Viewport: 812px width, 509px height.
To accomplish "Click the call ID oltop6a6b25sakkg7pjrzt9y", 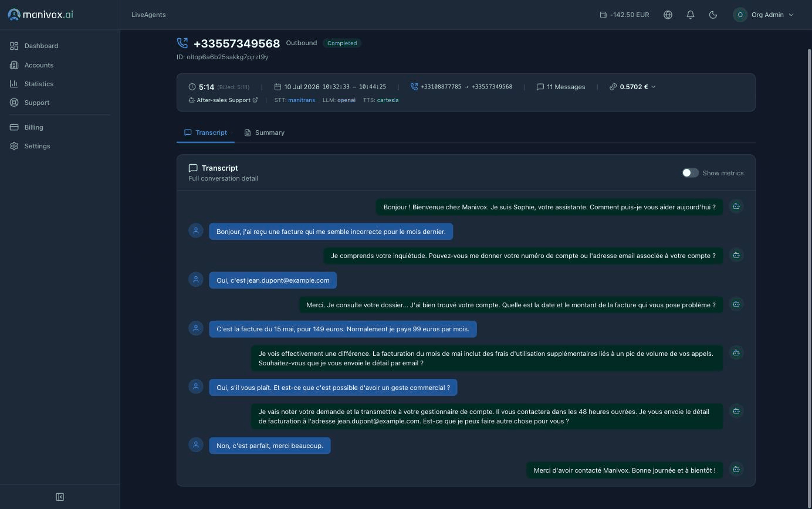I will 222,57.
